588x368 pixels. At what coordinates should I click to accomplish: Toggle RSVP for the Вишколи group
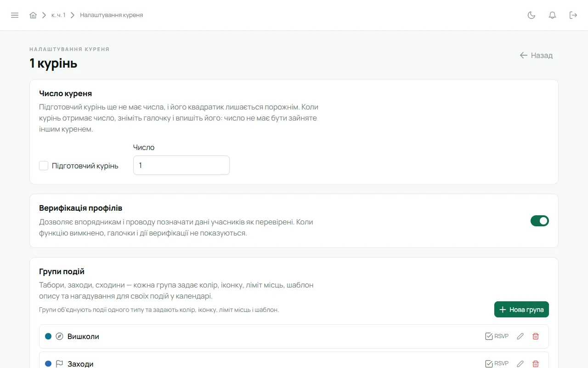(x=497, y=336)
